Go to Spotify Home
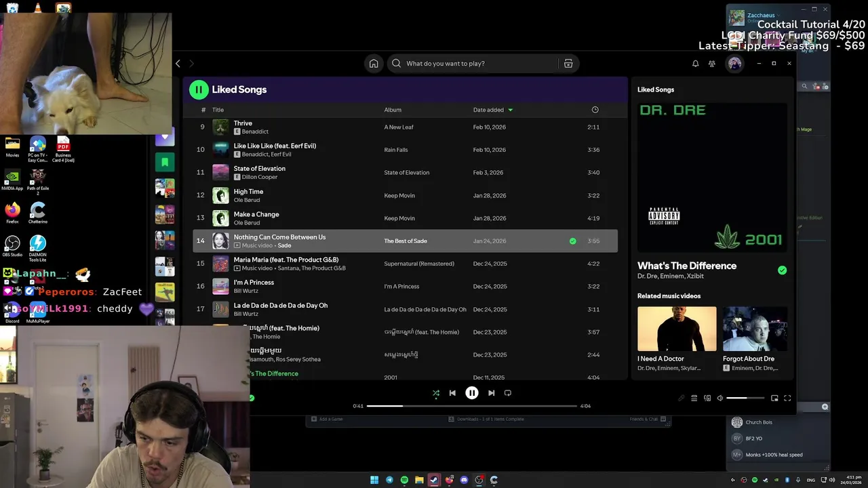Screen dimensions: 868x488 (x=374, y=64)
